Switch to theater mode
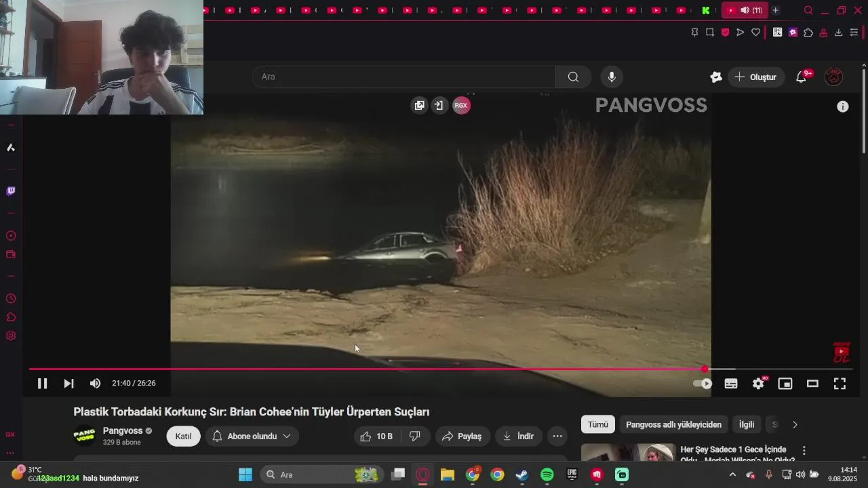This screenshot has width=868, height=488. click(x=812, y=384)
